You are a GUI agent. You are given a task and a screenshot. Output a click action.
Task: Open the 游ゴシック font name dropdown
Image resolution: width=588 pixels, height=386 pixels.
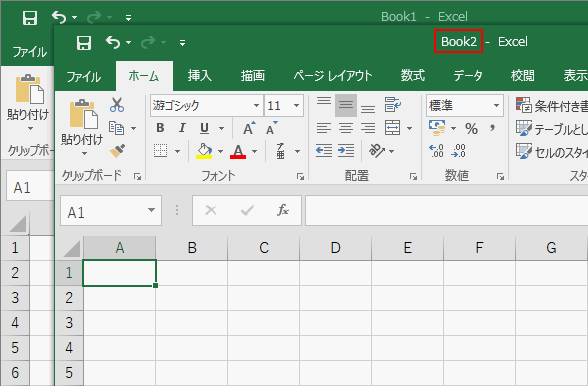(256, 105)
